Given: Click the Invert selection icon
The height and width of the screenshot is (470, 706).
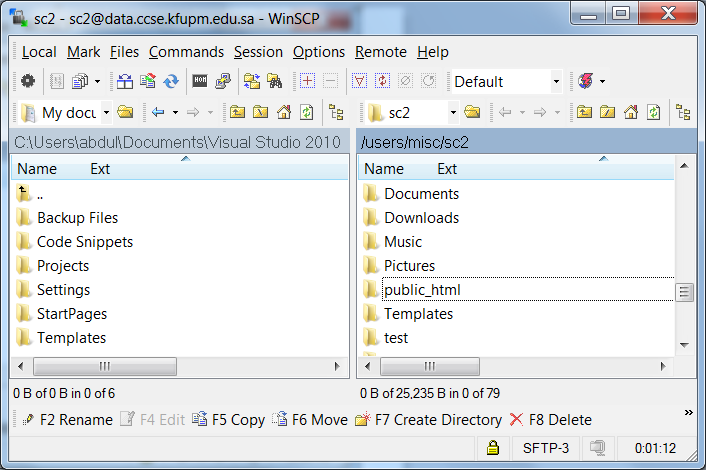Looking at the screenshot, I should [382, 81].
